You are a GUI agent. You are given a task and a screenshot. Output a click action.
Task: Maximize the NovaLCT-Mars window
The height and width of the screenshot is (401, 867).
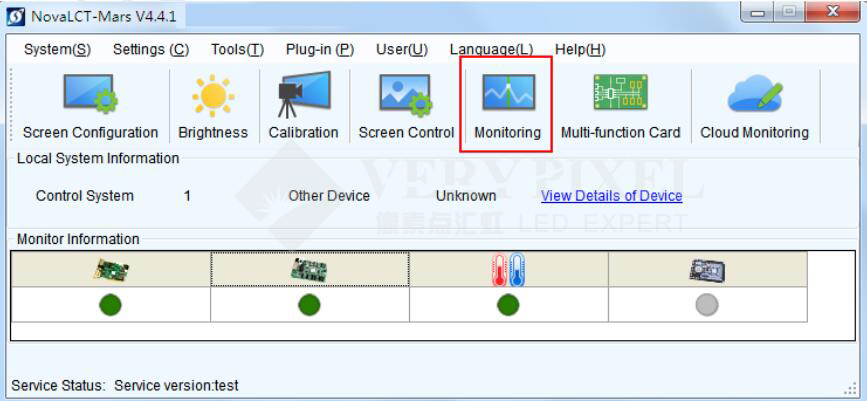789,12
